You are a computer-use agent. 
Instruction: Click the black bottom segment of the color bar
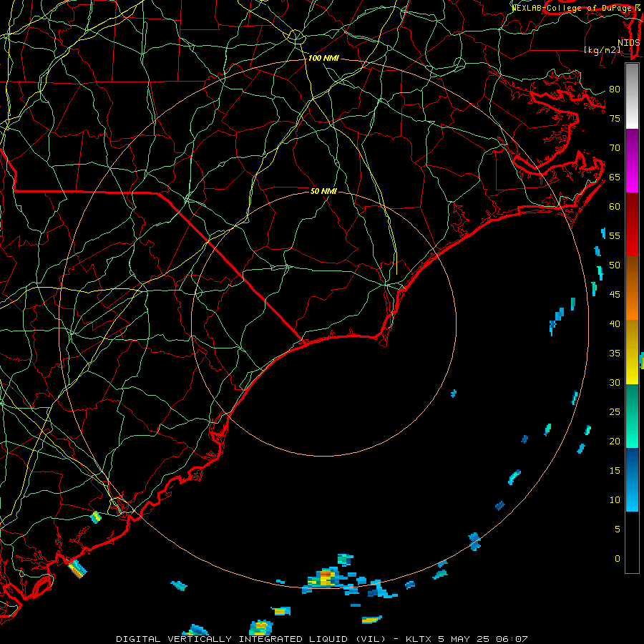click(632, 542)
